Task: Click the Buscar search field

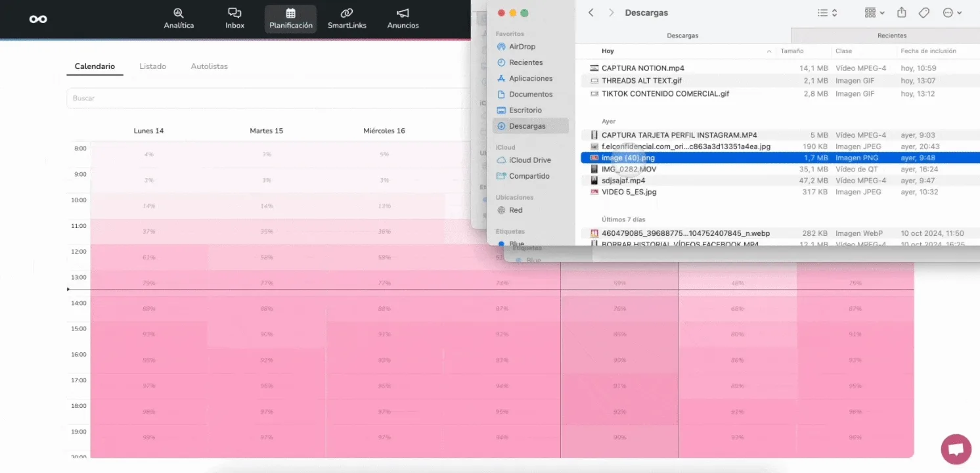Action: (x=263, y=98)
